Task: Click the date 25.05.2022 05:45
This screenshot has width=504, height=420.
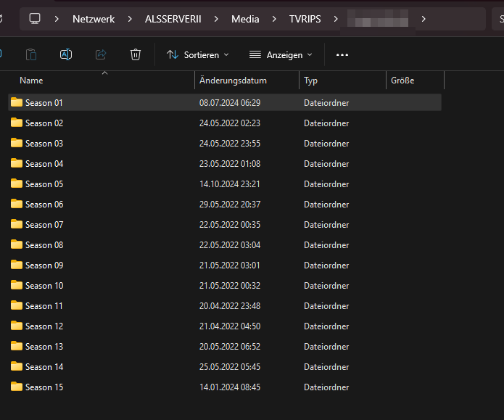Action: 230,366
